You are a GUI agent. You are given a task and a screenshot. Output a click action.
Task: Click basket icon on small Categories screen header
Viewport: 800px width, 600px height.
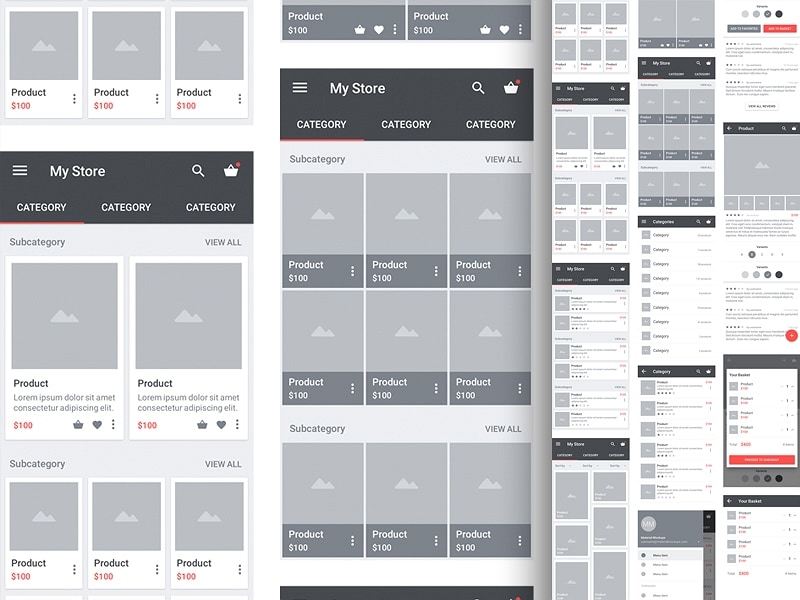point(708,221)
